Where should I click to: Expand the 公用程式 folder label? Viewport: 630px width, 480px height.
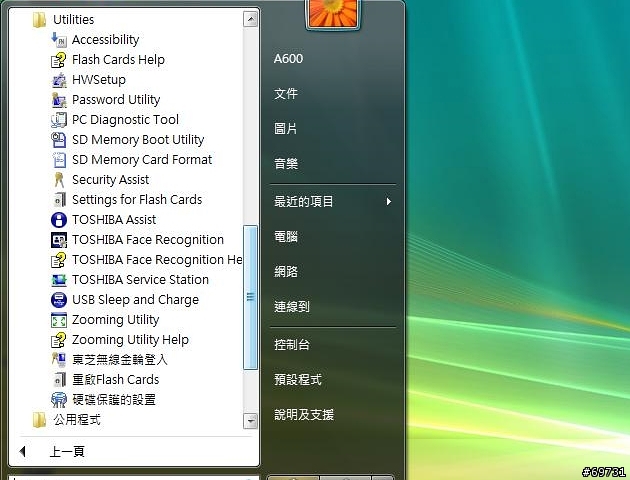(x=77, y=420)
